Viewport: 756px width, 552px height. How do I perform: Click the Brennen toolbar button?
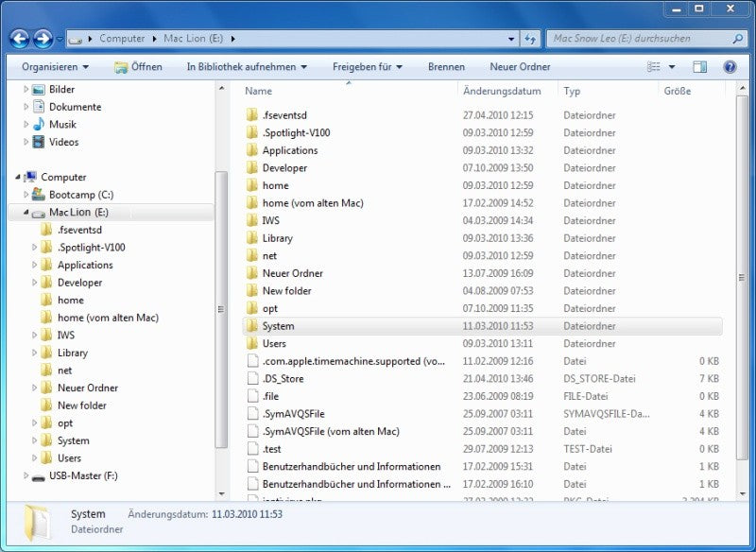446,67
